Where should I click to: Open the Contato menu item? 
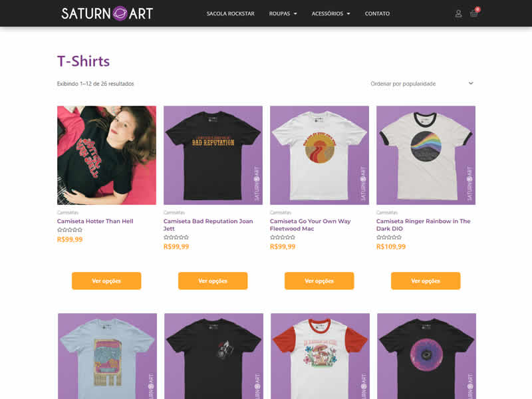pyautogui.click(x=377, y=13)
